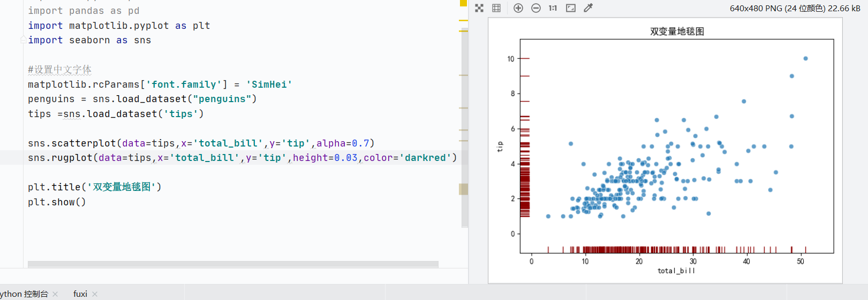The image size is (868, 300).
Task: Click the 'SimHei' string in the code
Action: tap(269, 84)
